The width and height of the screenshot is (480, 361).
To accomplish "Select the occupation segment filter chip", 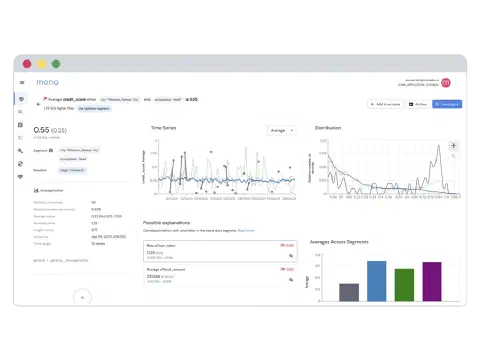I will click(73, 159).
